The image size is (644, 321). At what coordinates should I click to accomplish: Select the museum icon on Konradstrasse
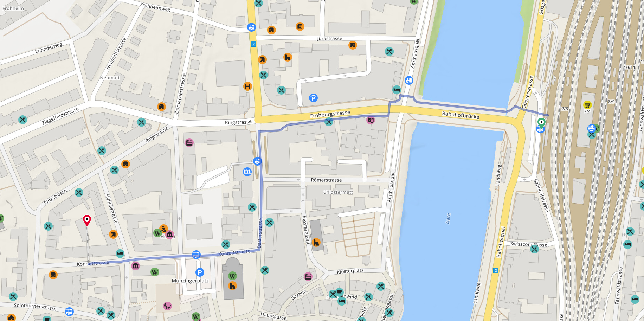pos(135,266)
